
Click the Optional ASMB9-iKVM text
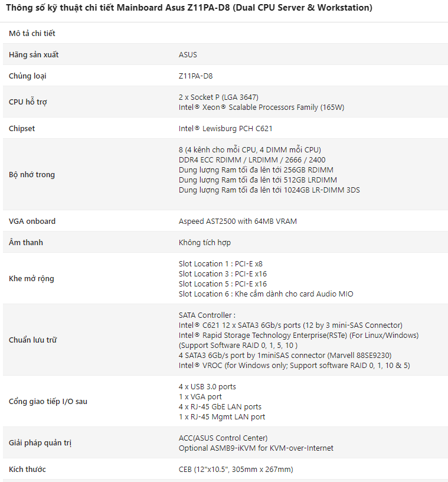pos(256,448)
